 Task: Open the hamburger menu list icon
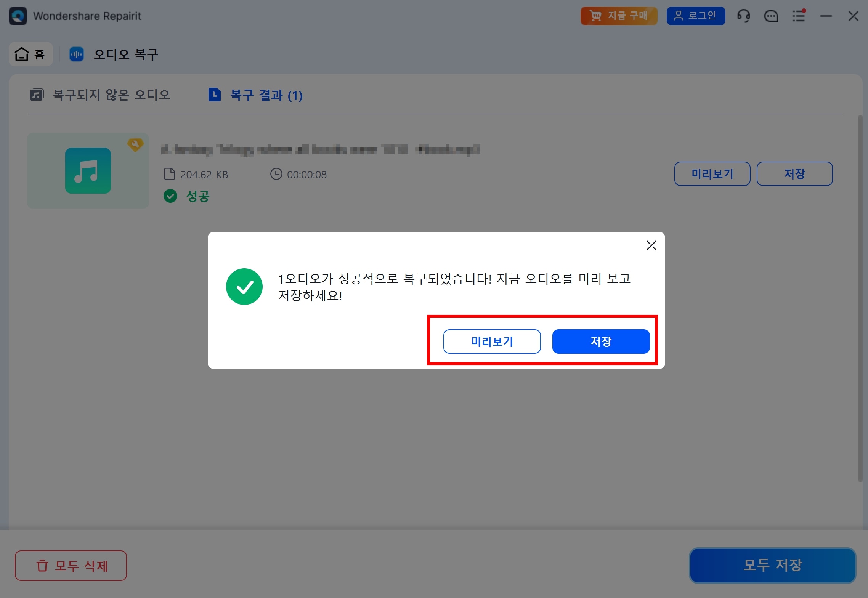799,16
